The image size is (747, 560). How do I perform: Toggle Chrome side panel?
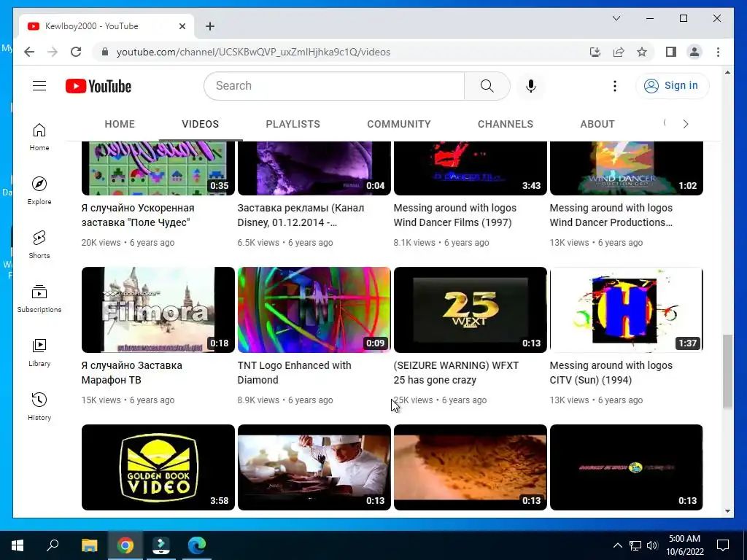[x=671, y=52]
